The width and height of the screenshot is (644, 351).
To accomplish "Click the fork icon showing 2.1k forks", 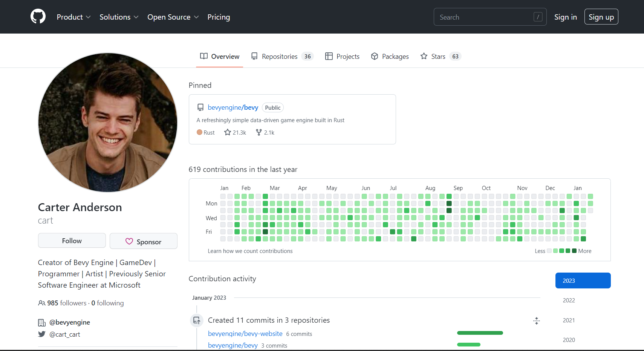I will (259, 132).
